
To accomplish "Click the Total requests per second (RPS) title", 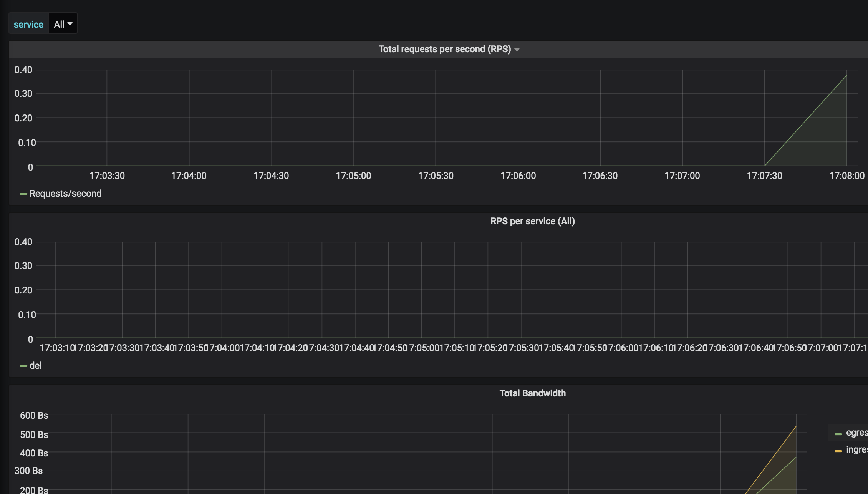I will (x=444, y=49).
